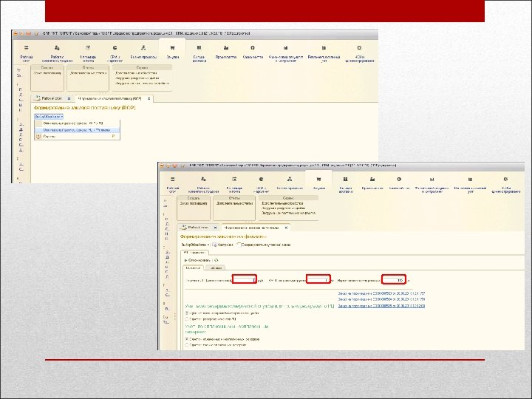532x399 pixels.
Task: Switch to Рабочий стол tab in back window
Action: [x=52, y=98]
